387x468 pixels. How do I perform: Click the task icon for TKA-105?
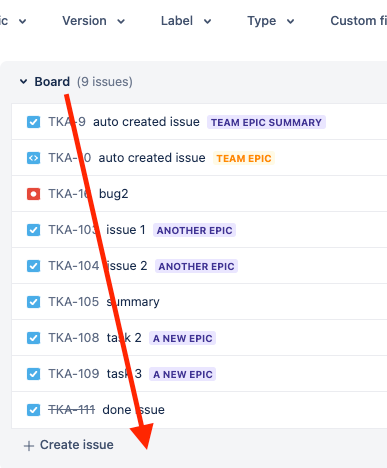click(33, 302)
